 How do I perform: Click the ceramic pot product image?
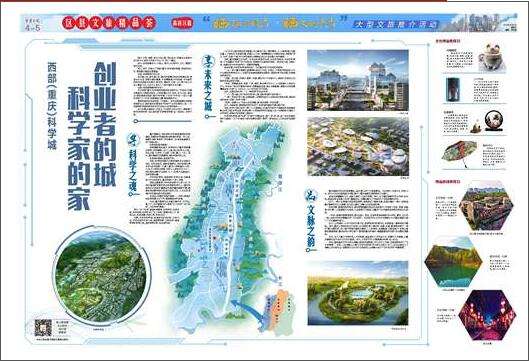tap(491, 57)
